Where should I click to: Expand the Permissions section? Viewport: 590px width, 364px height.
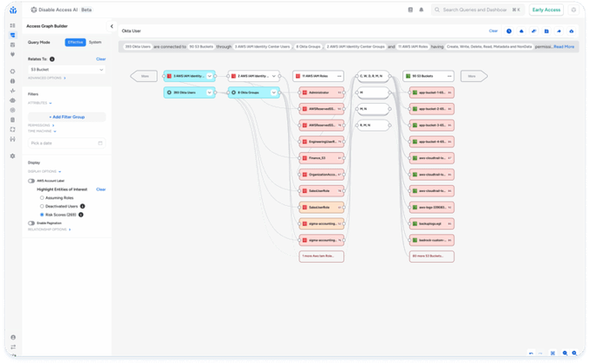(x=41, y=125)
